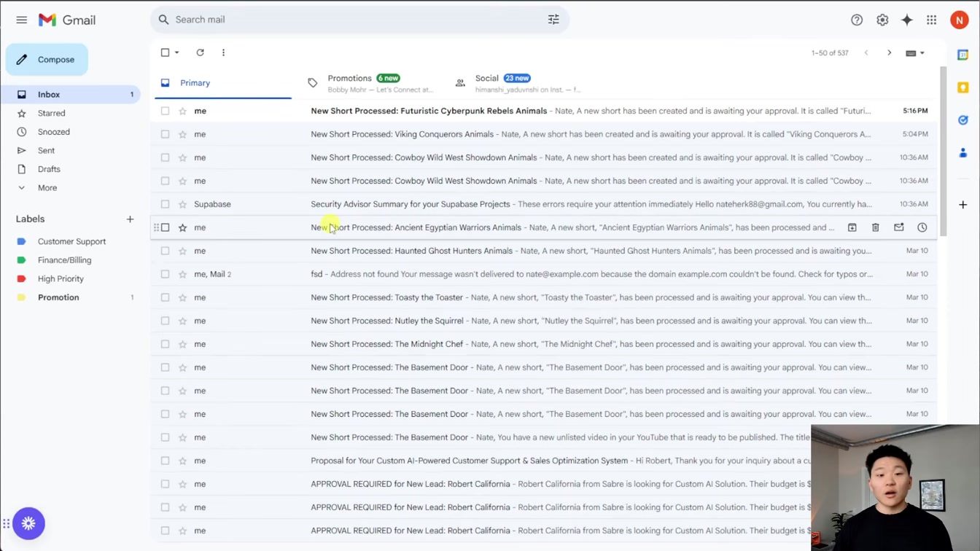Viewport: 980px width, 551px height.
Task: Check the Toasty the Toaster email checkbox
Action: 165,297
